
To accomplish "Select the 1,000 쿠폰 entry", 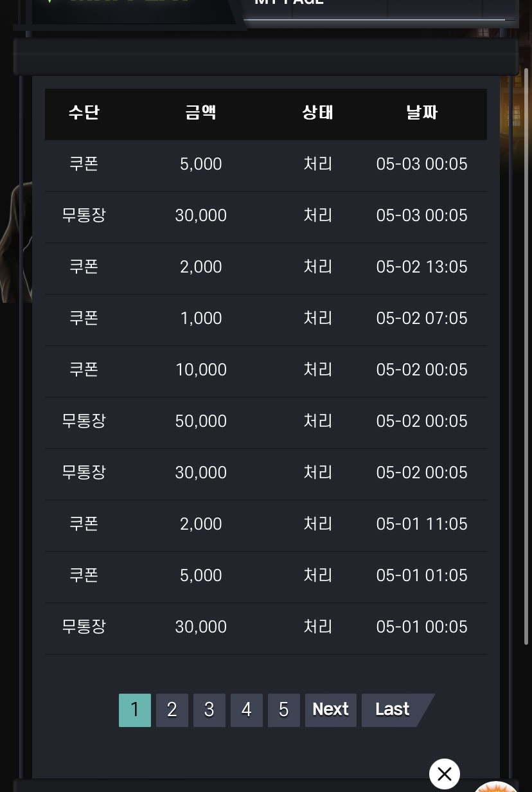I will point(266,320).
